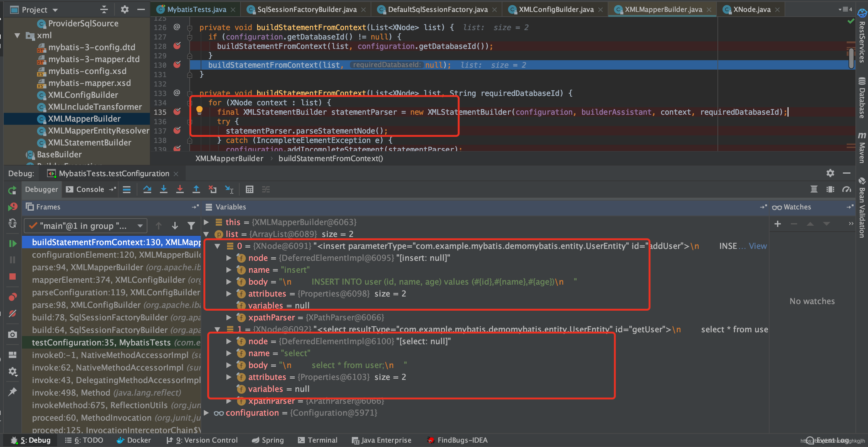
Task: Hide the Project panel with minus icon
Action: tap(141, 9)
